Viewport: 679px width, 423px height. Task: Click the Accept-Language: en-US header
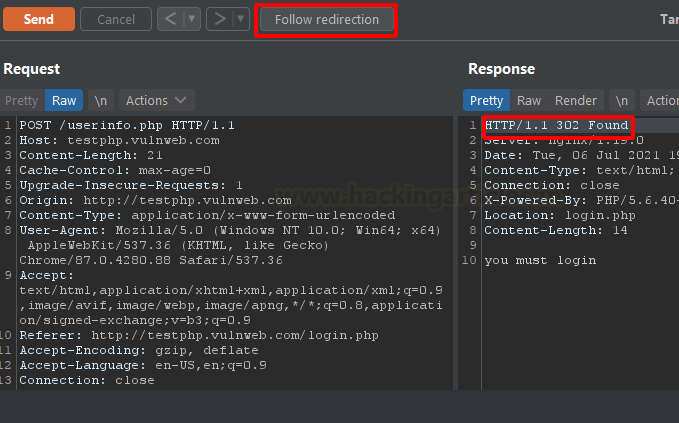[143, 365]
